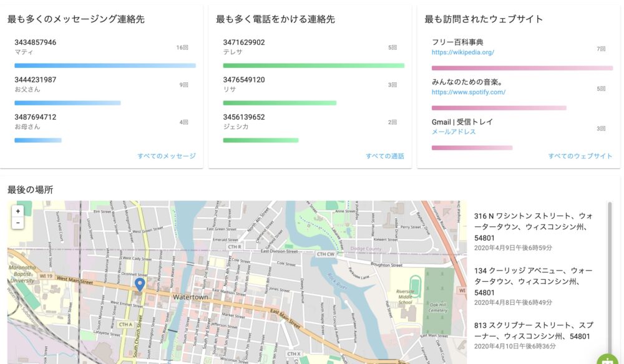Open すべての通話 link
The width and height of the screenshot is (624, 364).
click(385, 156)
